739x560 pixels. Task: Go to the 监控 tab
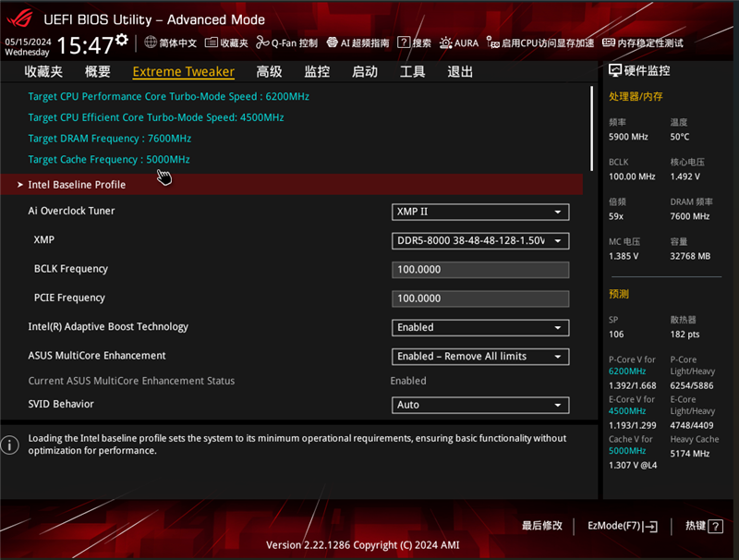tap(317, 72)
